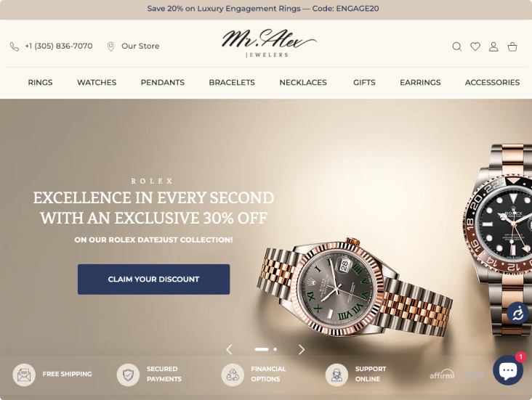The width and height of the screenshot is (532, 400).
Task: Open the accessibility widget icon
Action: pyautogui.click(x=517, y=313)
